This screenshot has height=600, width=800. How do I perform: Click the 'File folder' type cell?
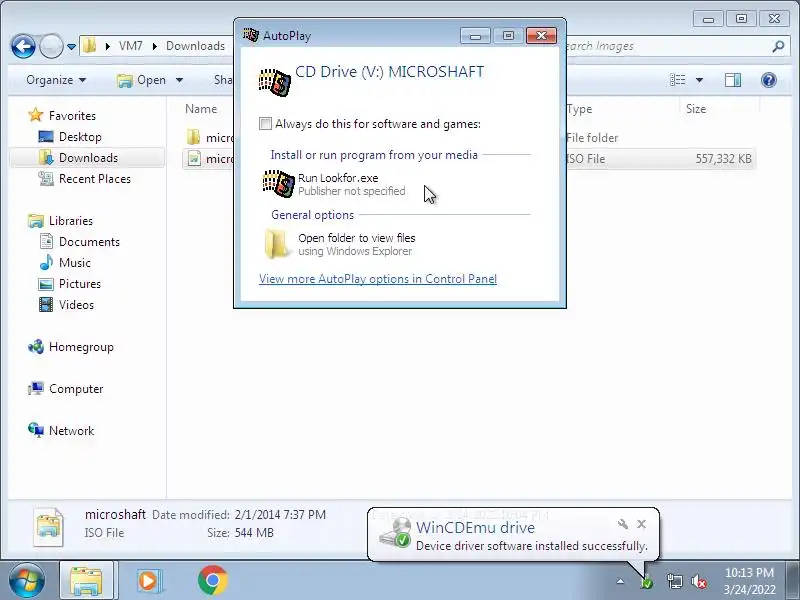click(x=592, y=138)
